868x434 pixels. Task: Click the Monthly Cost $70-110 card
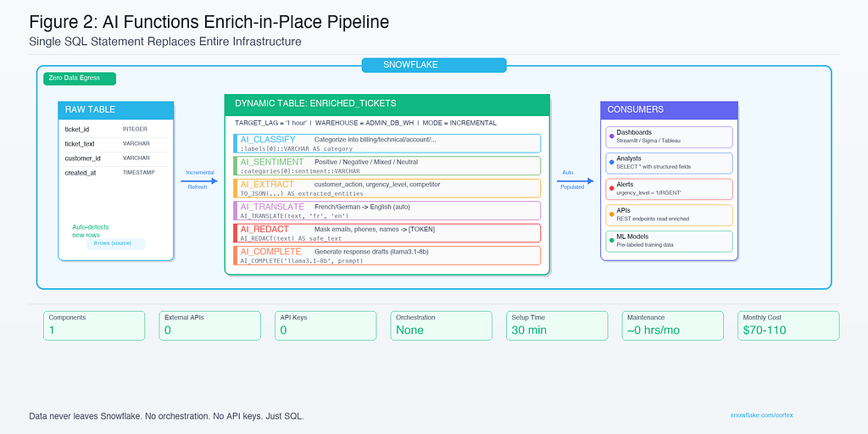(x=788, y=325)
